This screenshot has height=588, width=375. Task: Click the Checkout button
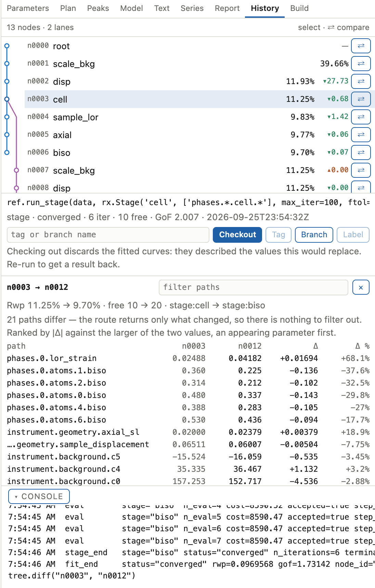click(237, 235)
